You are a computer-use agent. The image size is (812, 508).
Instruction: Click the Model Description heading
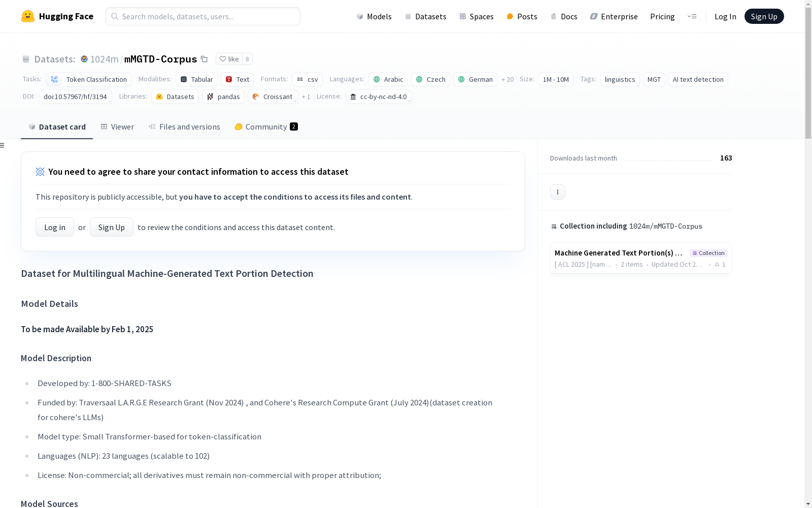[56, 358]
